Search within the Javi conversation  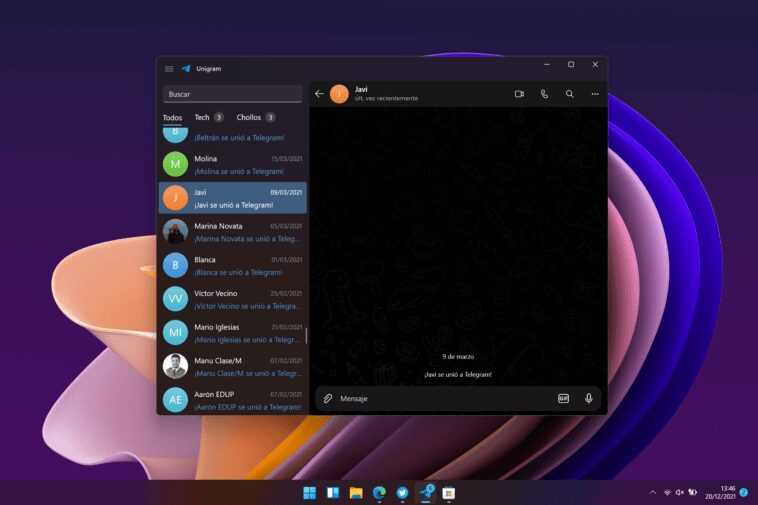[569, 94]
